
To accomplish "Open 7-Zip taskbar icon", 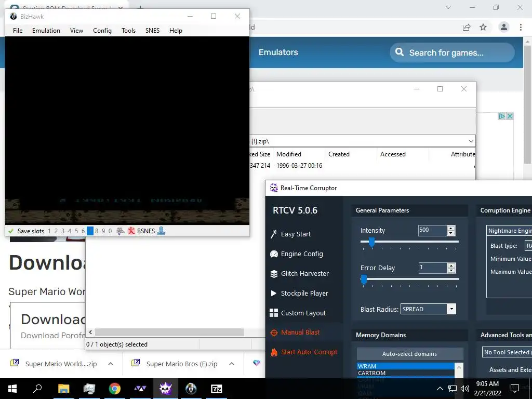I will coord(217,389).
